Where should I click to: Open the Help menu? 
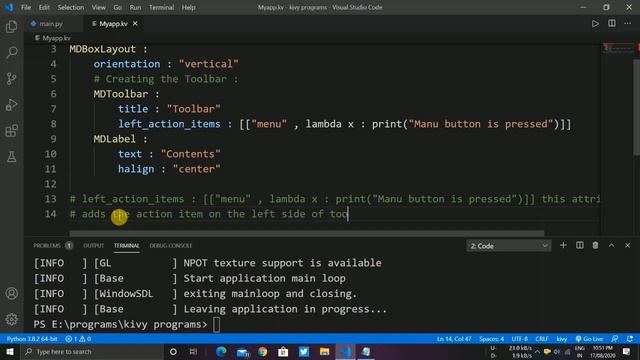click(x=188, y=7)
